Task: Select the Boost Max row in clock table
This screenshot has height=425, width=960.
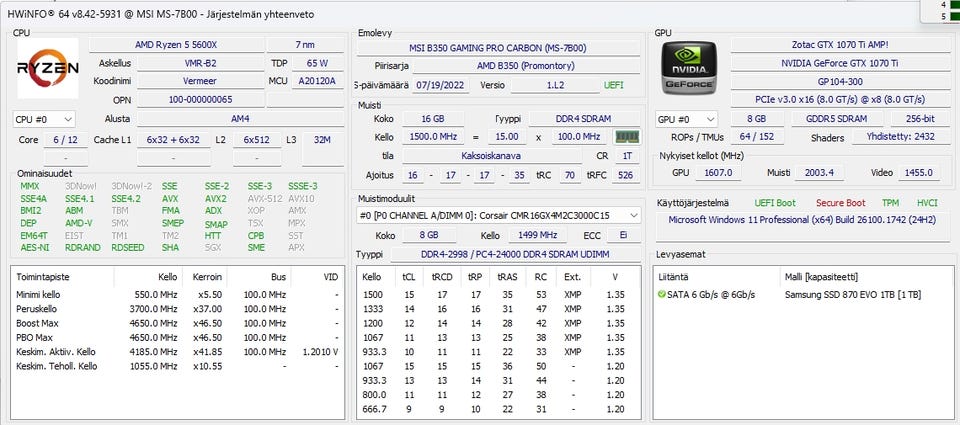Action: 39,324
